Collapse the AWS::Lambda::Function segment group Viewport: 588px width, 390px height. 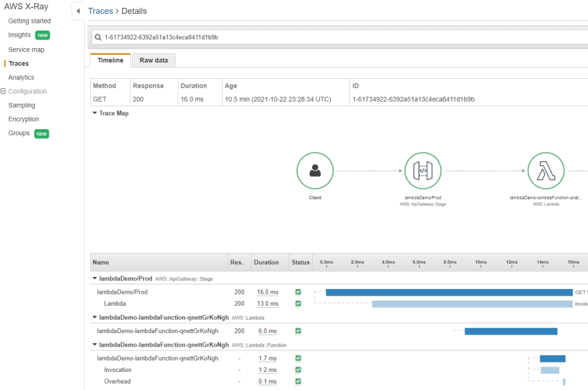click(x=94, y=345)
